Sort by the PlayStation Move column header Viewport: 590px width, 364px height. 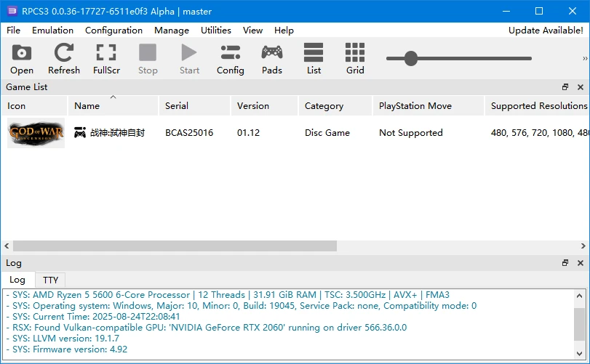[428, 106]
